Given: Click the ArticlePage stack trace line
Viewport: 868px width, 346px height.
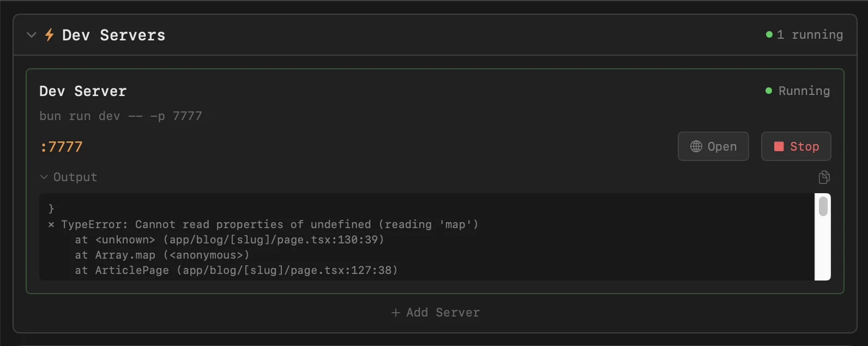Looking at the screenshot, I should coord(236,270).
